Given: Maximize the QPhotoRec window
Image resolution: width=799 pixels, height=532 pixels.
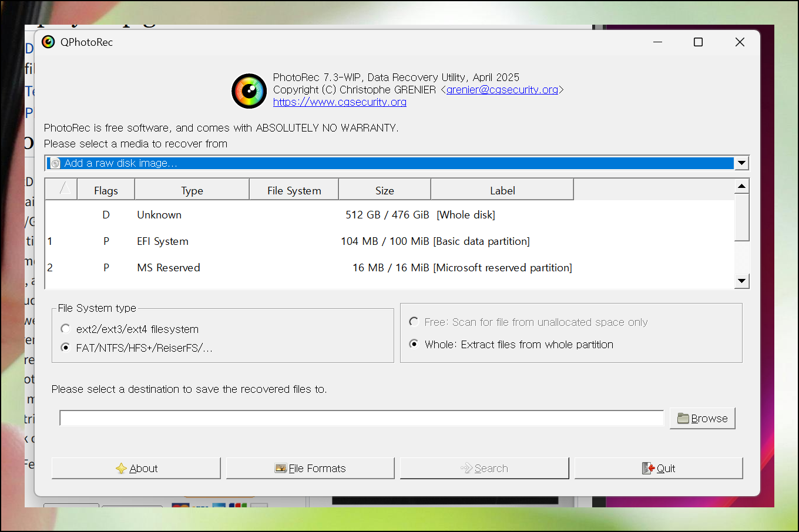Looking at the screenshot, I should [x=698, y=42].
